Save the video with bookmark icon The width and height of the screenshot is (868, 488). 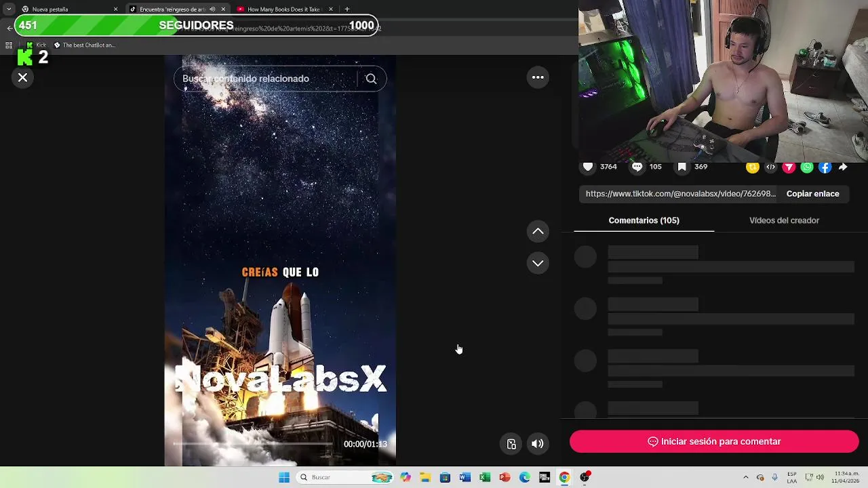tap(682, 167)
